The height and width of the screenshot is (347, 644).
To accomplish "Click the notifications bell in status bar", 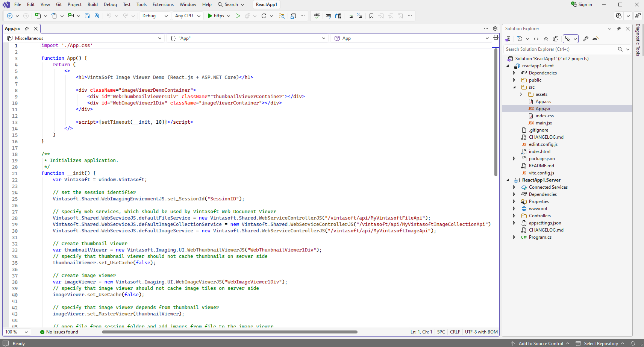I will 633,343.
